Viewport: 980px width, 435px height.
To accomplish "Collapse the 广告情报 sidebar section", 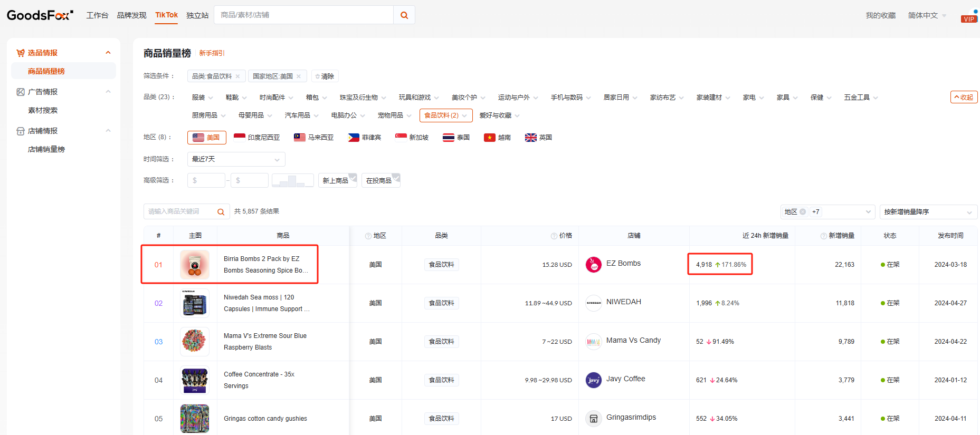I will [108, 92].
